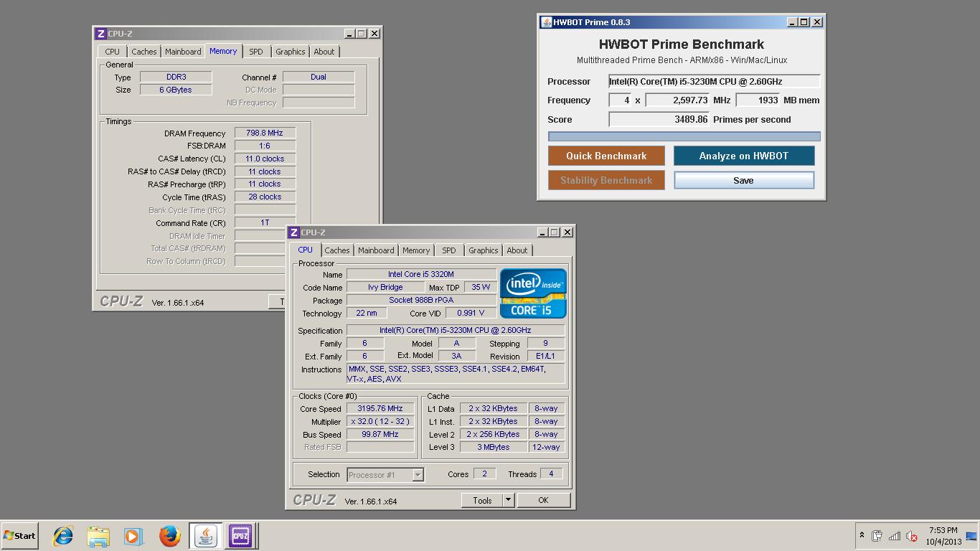Viewport: 980px width, 551px height.
Task: Click the CPU-Z title icon of front CPU window
Action: pyautogui.click(x=294, y=232)
